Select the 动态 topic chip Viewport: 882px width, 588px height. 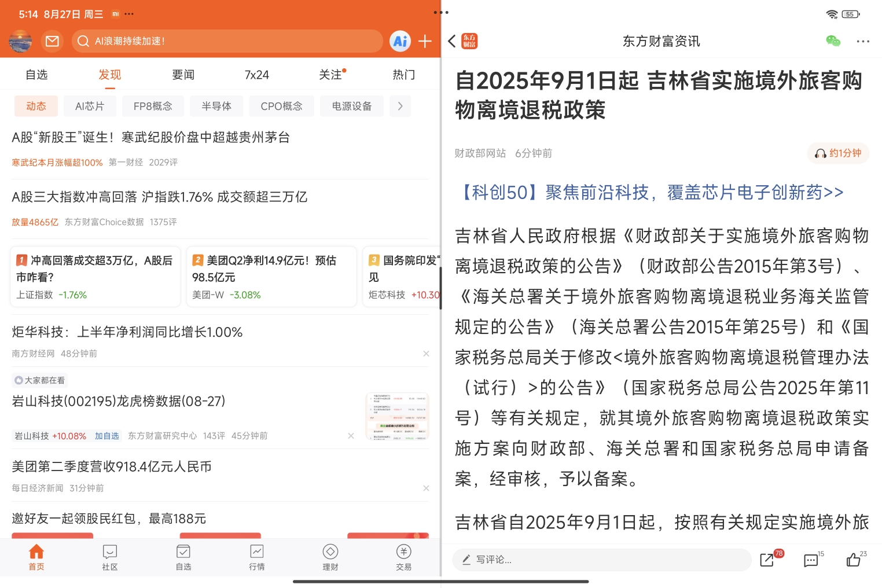click(x=36, y=106)
